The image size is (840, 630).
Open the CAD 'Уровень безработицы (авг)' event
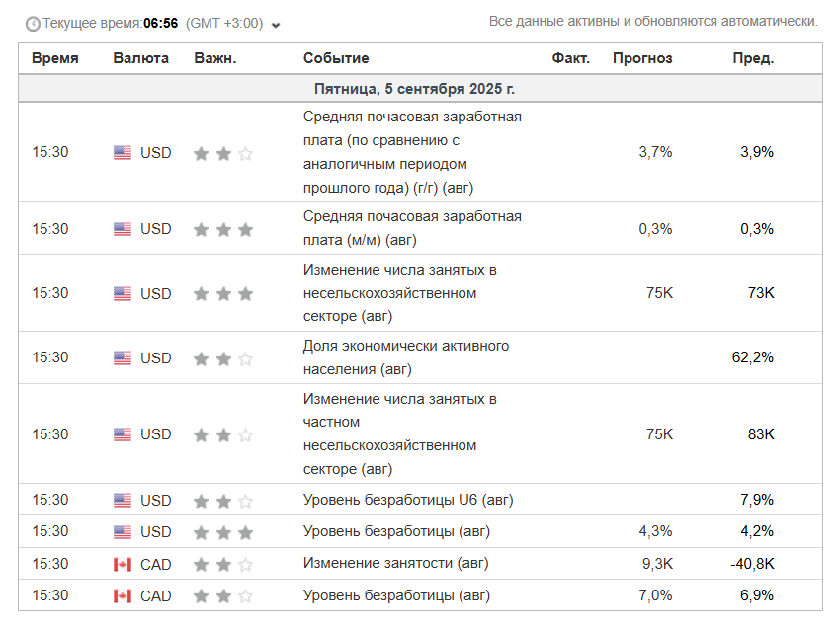pyautogui.click(x=396, y=595)
